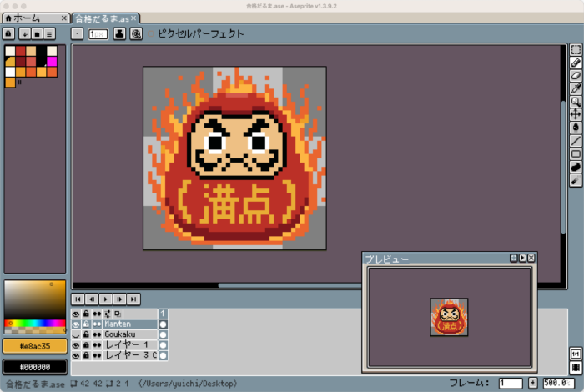Image resolution: width=584 pixels, height=392 pixels.
Task: Open the ink type selector
Action: [119, 34]
